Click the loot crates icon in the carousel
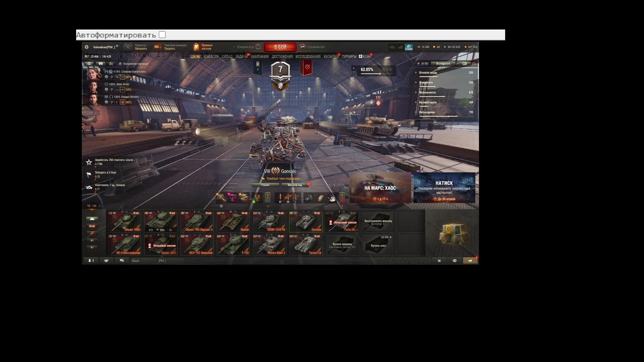Viewport: 644px width, 362px height. pyautogui.click(x=453, y=234)
